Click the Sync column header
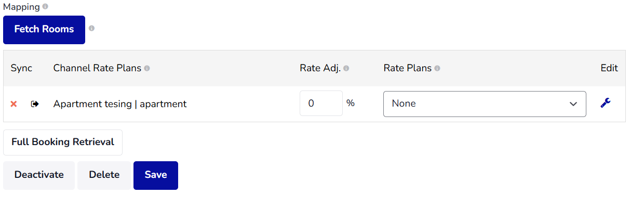644x207 pixels. 21,68
